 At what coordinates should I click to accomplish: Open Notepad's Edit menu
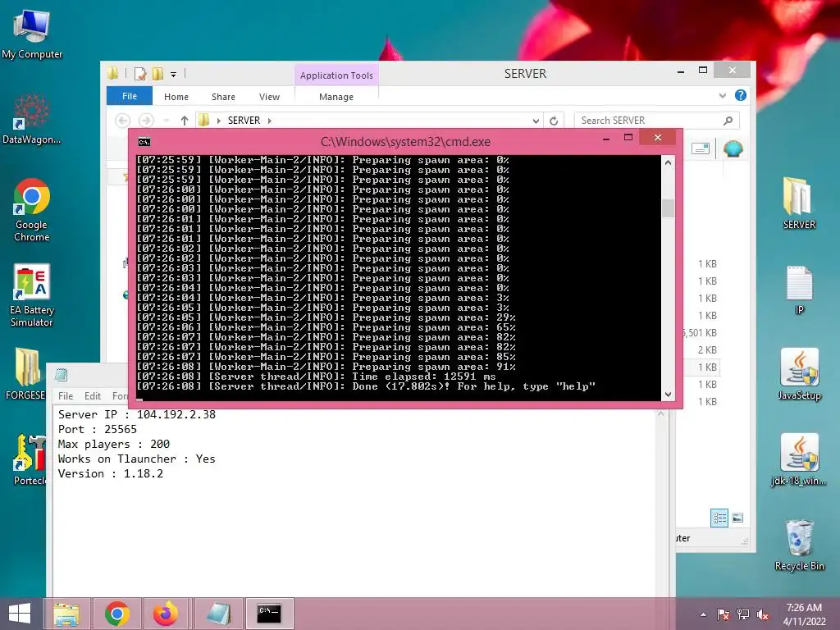coord(92,396)
